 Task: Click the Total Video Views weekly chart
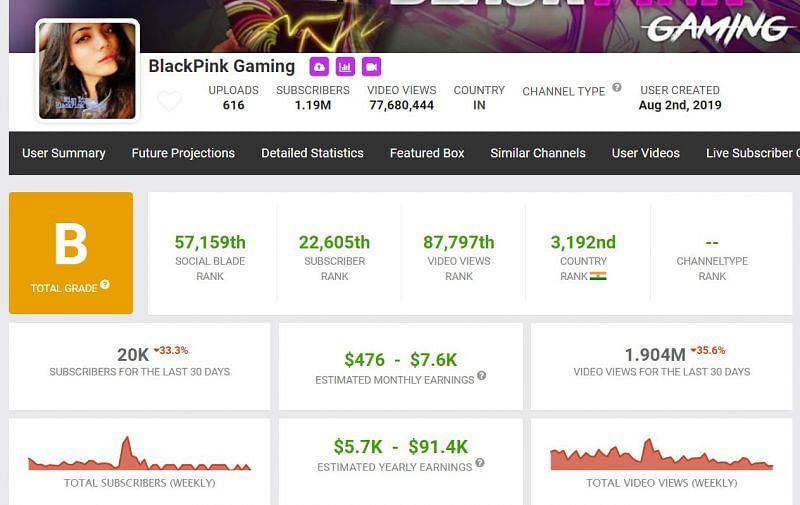(x=662, y=454)
